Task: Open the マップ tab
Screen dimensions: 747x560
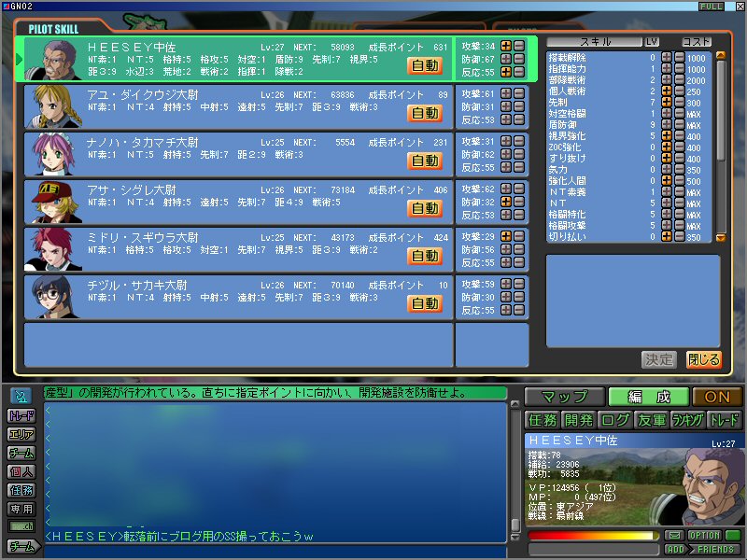Action: 564,397
